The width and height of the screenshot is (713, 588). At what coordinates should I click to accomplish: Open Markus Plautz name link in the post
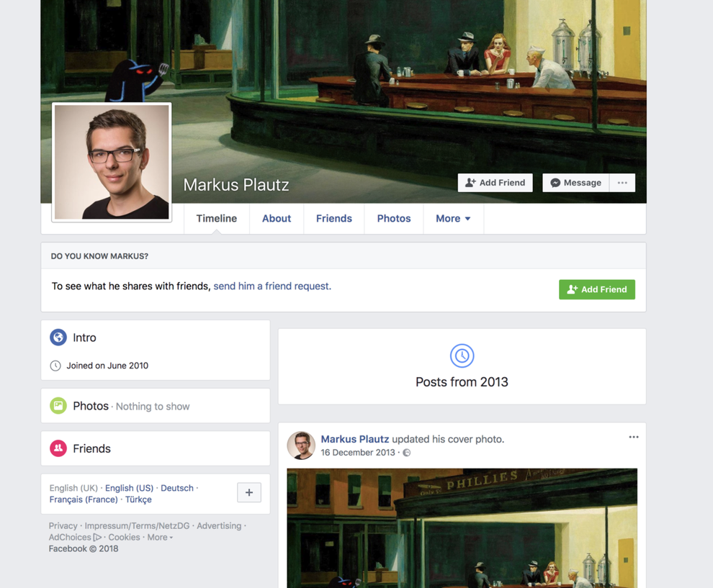point(354,439)
